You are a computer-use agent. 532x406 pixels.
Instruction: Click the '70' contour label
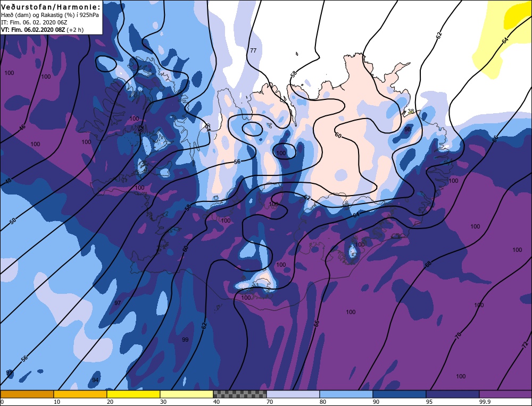click(458, 336)
